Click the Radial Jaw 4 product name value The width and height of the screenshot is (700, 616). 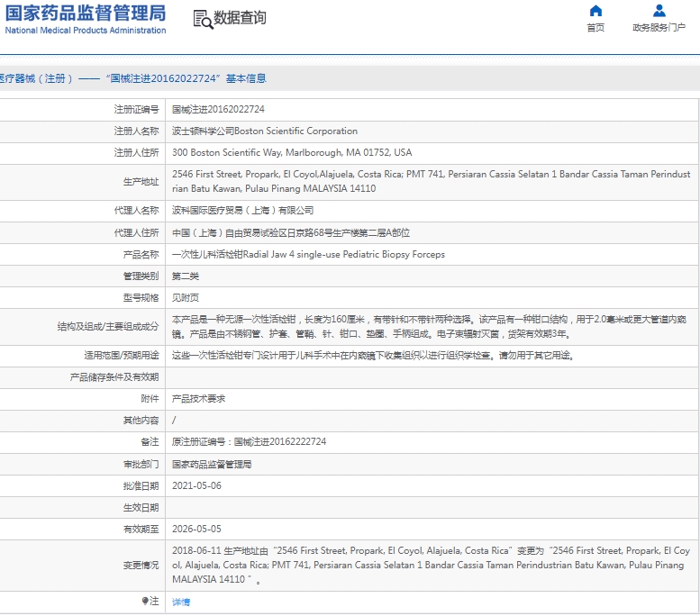[x=308, y=255]
